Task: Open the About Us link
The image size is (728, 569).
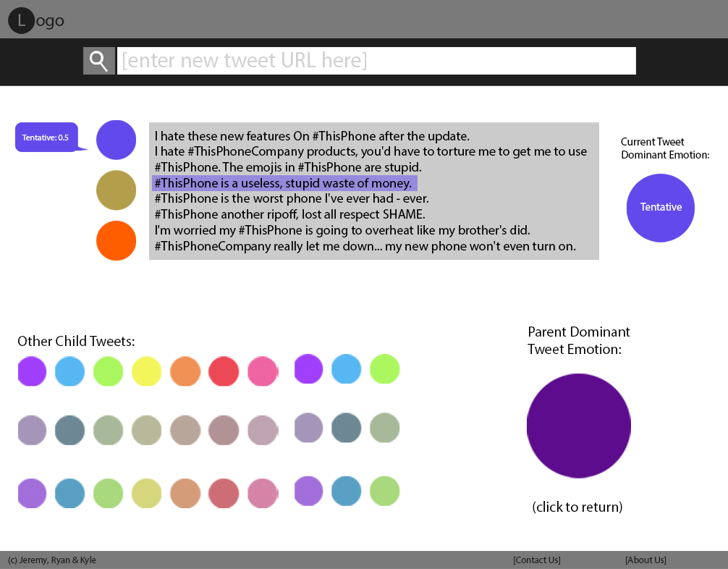Action: pos(646,560)
